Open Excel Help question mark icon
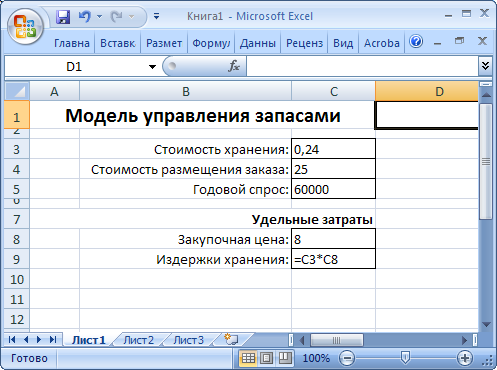Image resolution: width=497 pixels, height=370 pixels. point(416,42)
